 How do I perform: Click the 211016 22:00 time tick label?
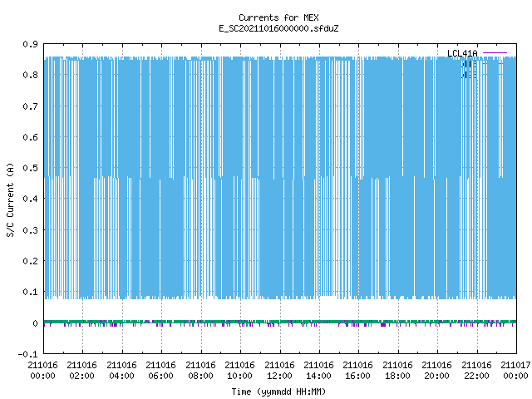coord(476,370)
